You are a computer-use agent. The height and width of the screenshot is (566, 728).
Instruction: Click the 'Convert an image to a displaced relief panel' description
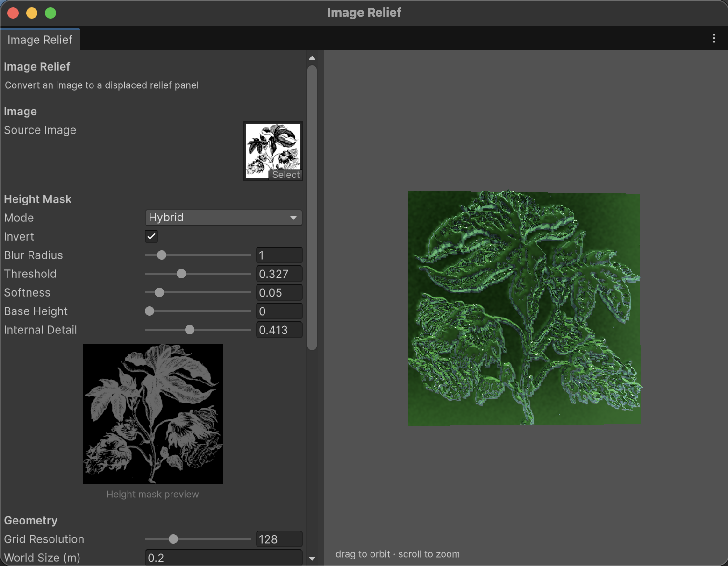pyautogui.click(x=102, y=85)
